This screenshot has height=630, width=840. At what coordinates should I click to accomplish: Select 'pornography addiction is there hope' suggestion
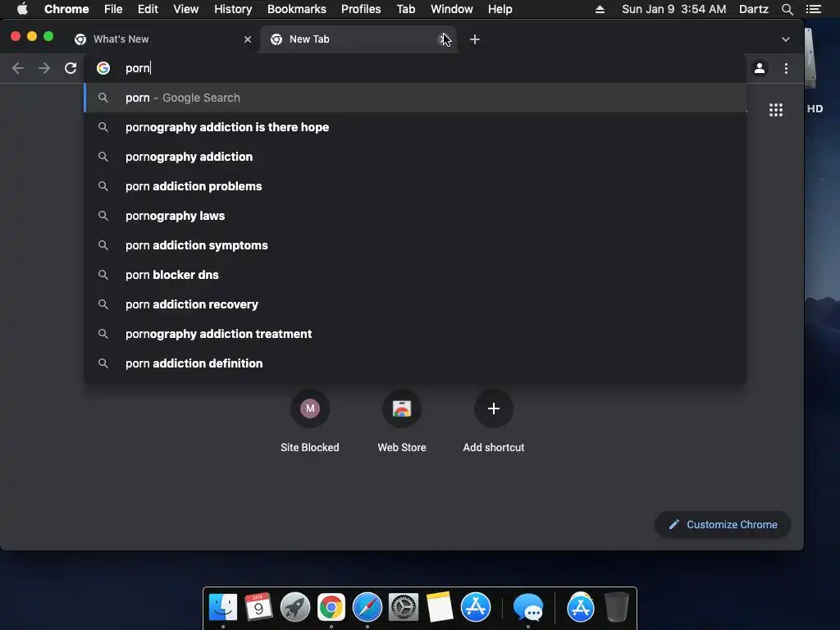tap(415, 127)
